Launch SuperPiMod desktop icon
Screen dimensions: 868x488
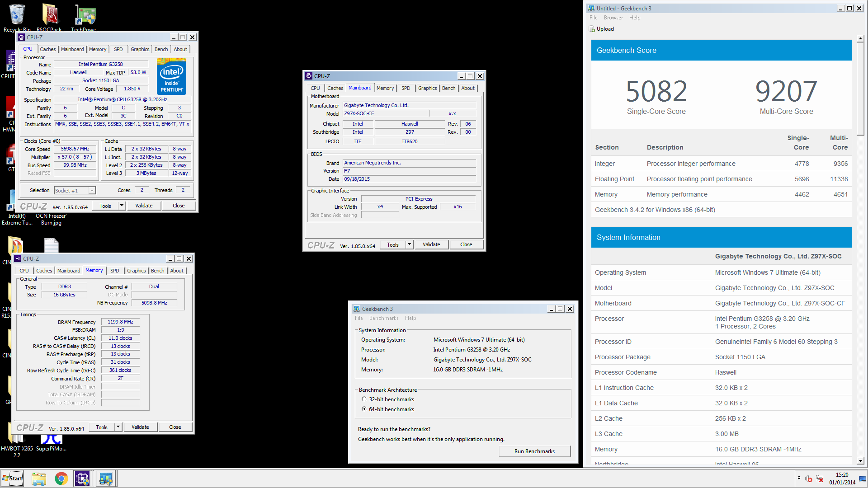(51, 443)
